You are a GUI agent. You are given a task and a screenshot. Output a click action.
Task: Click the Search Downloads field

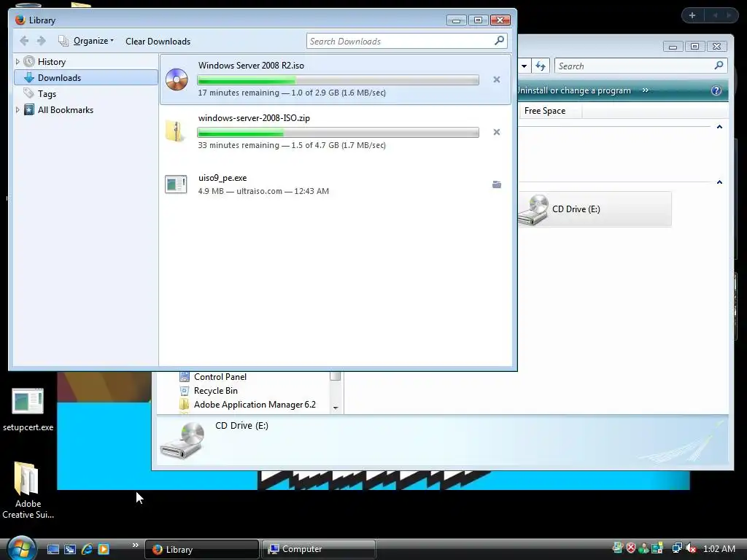pyautogui.click(x=406, y=41)
